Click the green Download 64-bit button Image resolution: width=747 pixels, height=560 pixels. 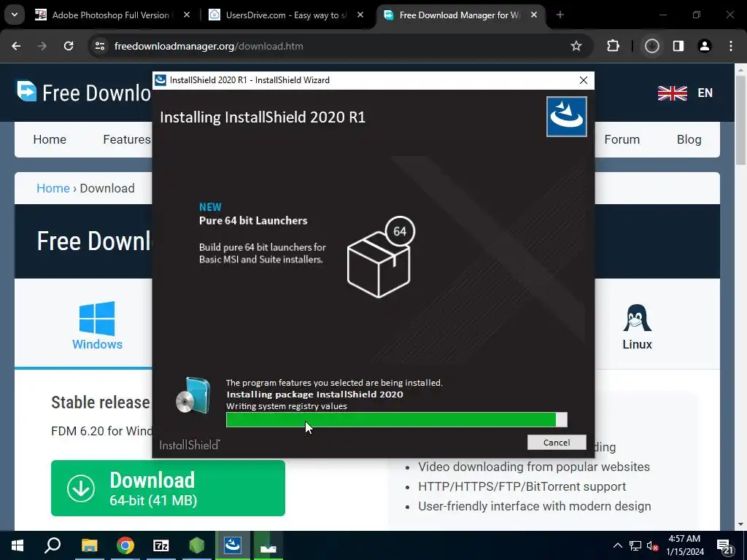169,488
